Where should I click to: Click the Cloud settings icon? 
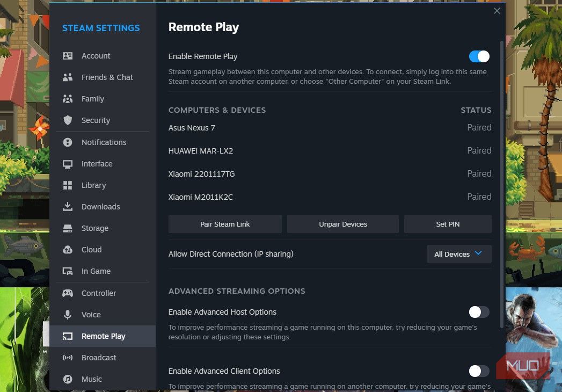tap(68, 249)
